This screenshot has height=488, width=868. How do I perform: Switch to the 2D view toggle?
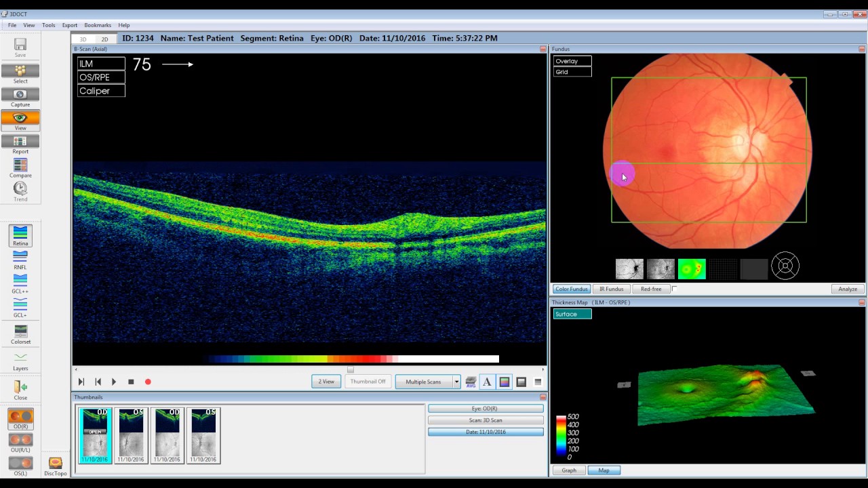(104, 39)
